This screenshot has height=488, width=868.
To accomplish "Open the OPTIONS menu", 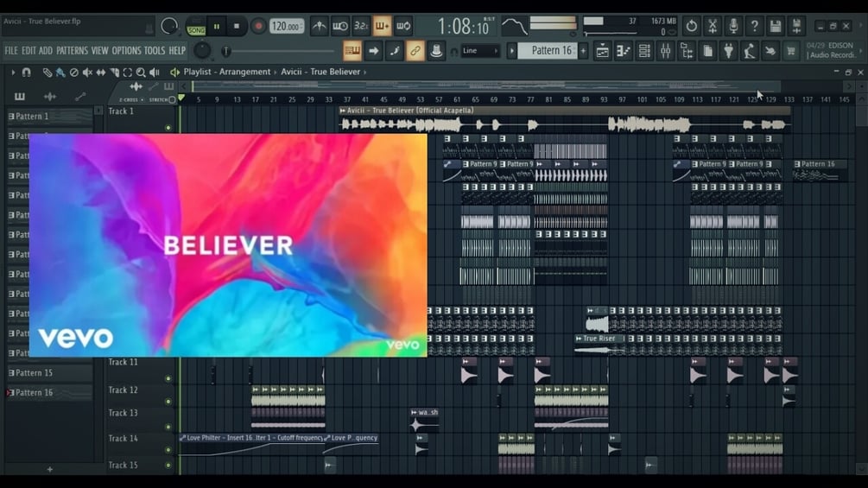I will [x=127, y=51].
